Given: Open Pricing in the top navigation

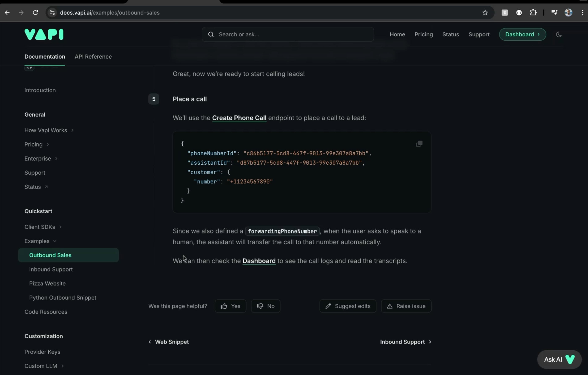Looking at the screenshot, I should click(423, 34).
